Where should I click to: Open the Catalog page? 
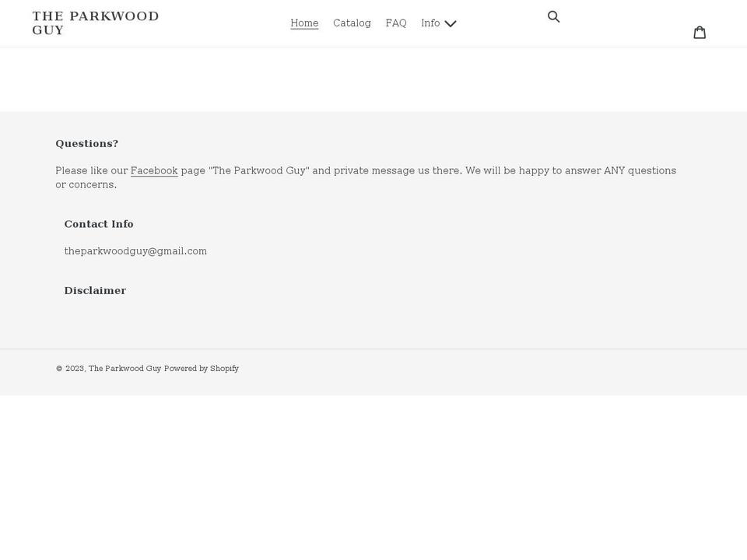[x=352, y=23]
